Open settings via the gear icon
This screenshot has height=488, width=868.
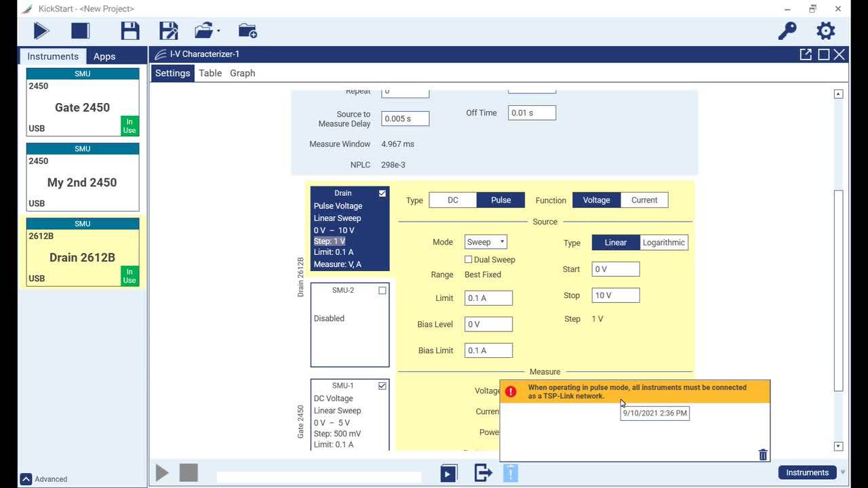(x=825, y=31)
